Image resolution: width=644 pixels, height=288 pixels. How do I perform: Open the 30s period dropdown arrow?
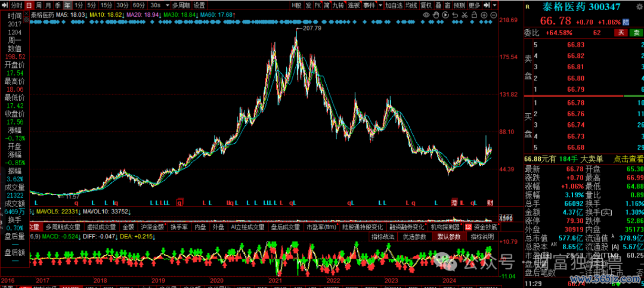point(168,5)
